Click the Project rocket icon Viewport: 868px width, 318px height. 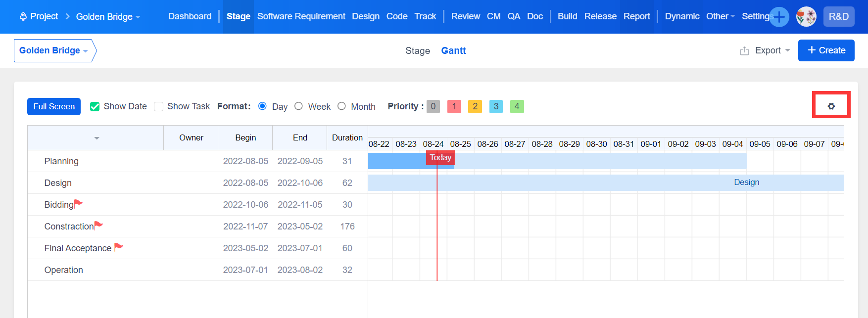point(23,16)
